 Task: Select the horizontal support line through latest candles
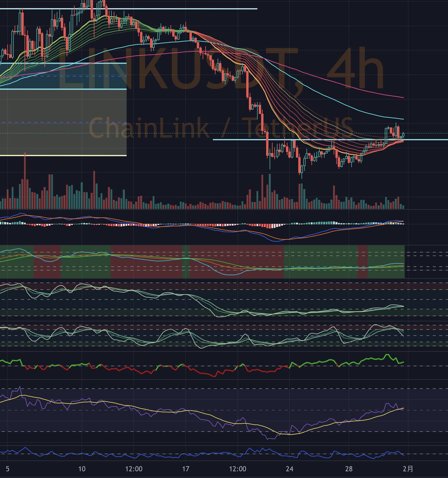point(330,140)
